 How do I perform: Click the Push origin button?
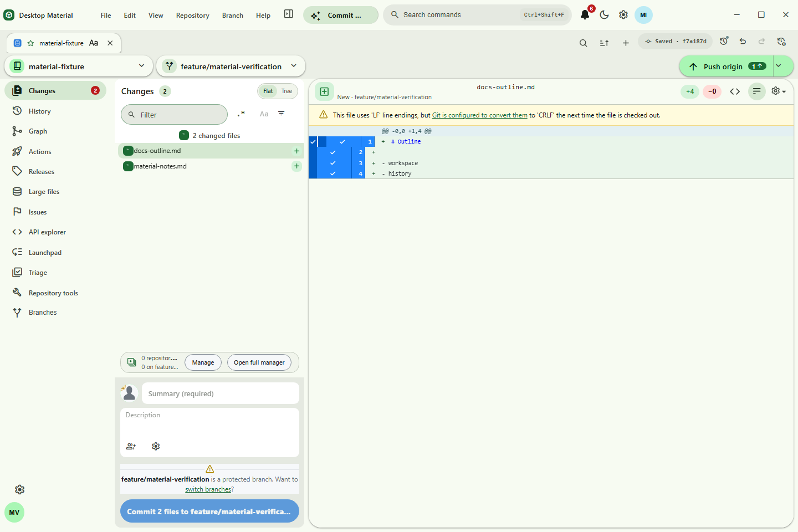(726, 66)
